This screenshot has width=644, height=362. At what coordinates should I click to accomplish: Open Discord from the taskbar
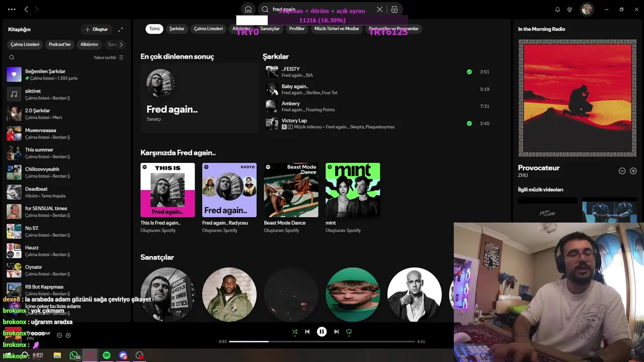coord(123,355)
